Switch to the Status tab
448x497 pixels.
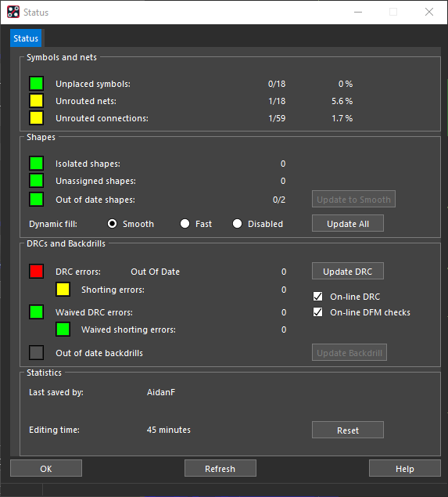(x=26, y=38)
